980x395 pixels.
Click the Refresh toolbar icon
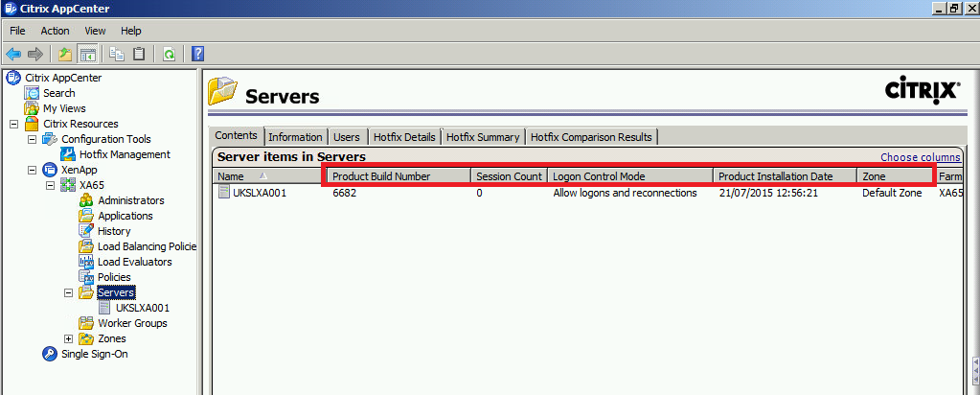point(169,54)
